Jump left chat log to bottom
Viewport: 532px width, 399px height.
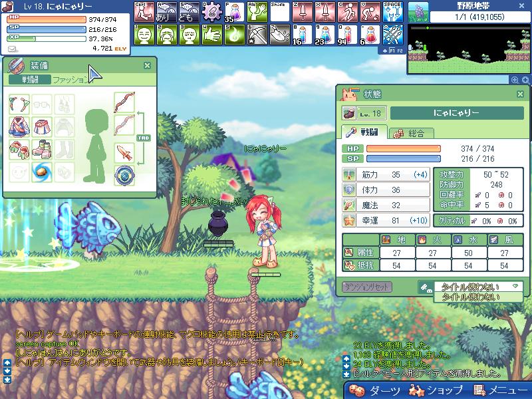(7, 380)
